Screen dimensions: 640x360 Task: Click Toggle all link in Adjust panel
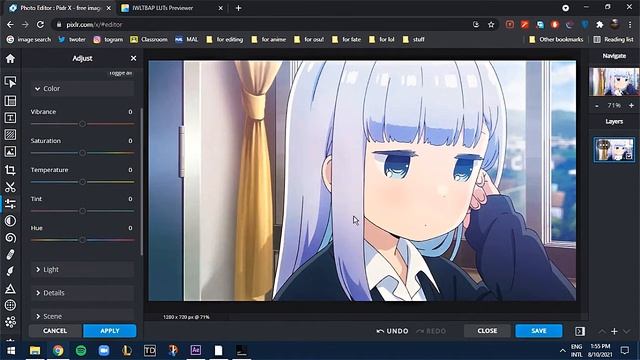[121, 73]
